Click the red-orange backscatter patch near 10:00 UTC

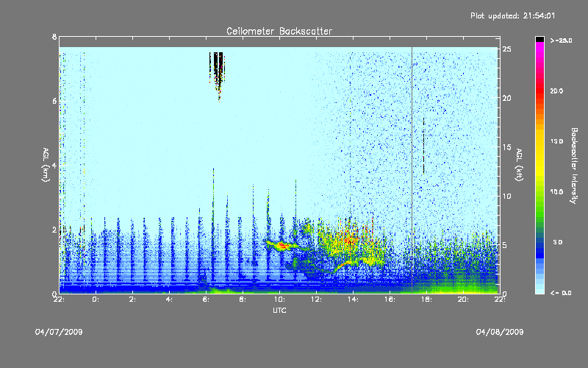click(x=282, y=246)
